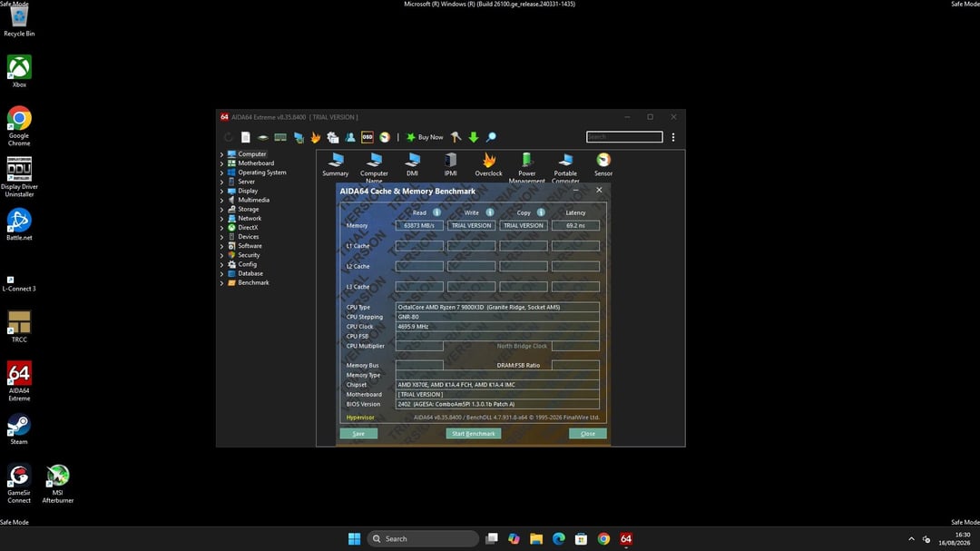Open the Power Management page icon

[x=527, y=168]
